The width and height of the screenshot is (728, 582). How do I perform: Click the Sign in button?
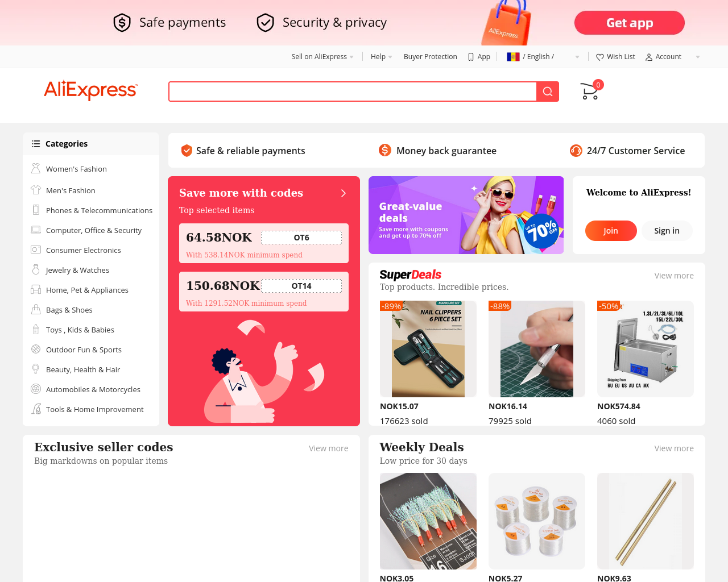coord(667,231)
